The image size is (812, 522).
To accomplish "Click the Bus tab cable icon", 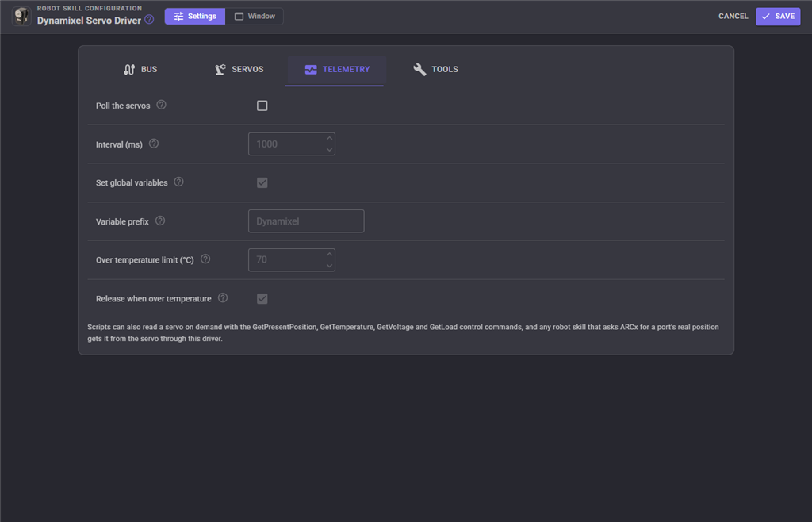I will pyautogui.click(x=129, y=69).
